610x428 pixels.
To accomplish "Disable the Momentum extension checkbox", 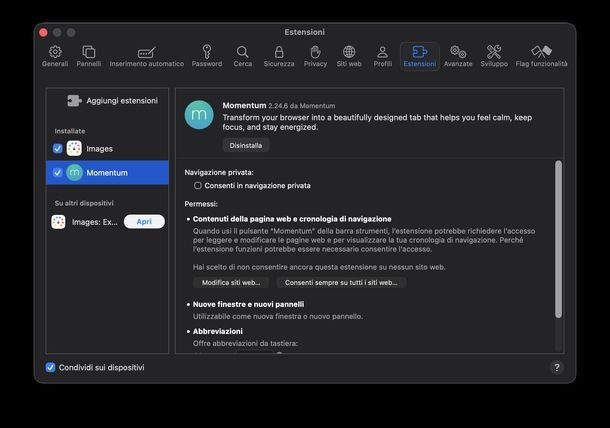I will click(58, 172).
